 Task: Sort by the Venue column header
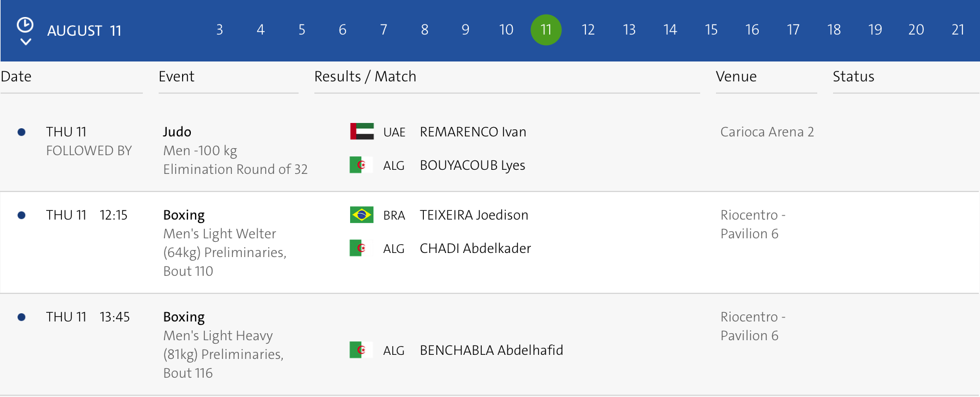coord(736,77)
